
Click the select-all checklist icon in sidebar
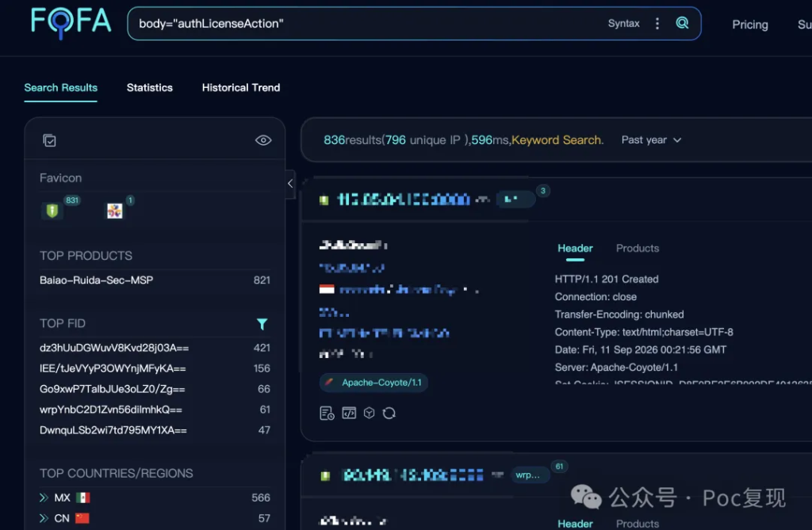click(50, 140)
